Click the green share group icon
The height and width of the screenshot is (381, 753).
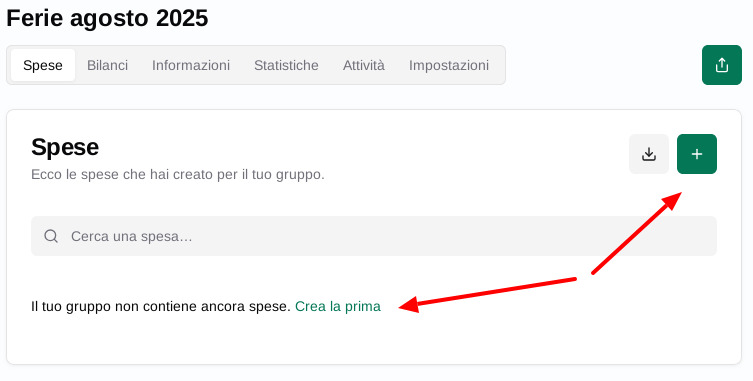coord(722,65)
